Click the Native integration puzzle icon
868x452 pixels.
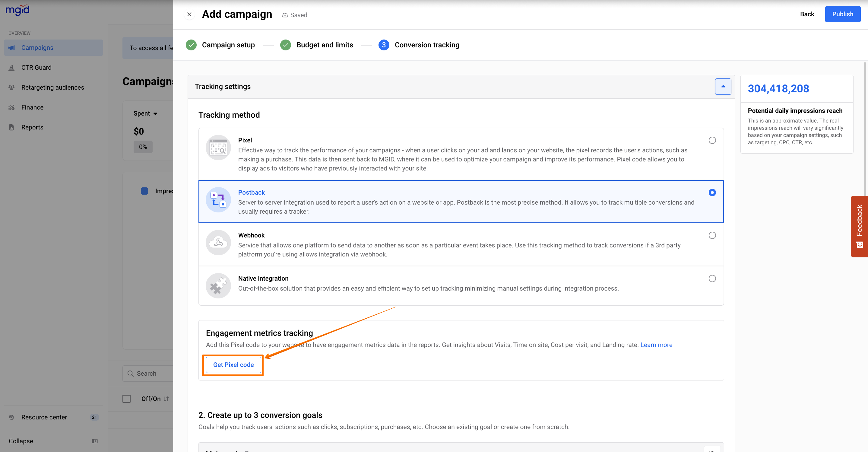pyautogui.click(x=218, y=285)
